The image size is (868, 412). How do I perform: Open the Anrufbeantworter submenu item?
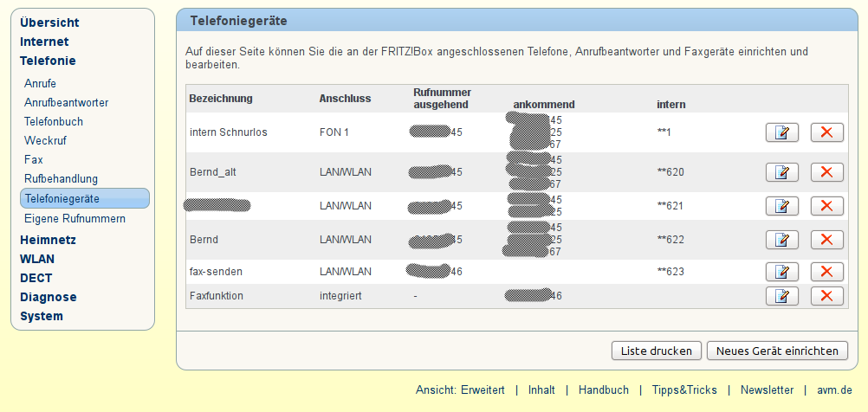tap(67, 103)
